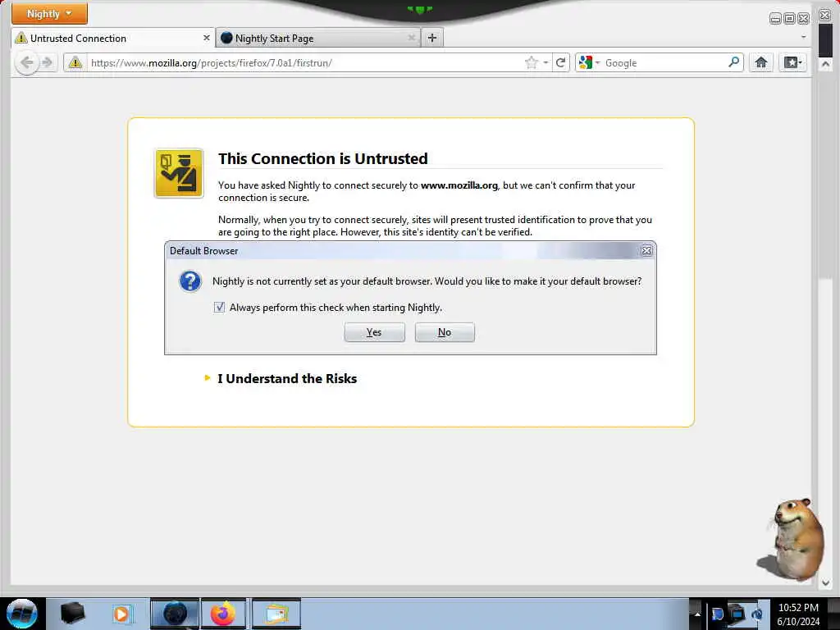Click This Connection is Untrusted heading
Image resolution: width=840 pixels, height=630 pixels.
(x=323, y=158)
